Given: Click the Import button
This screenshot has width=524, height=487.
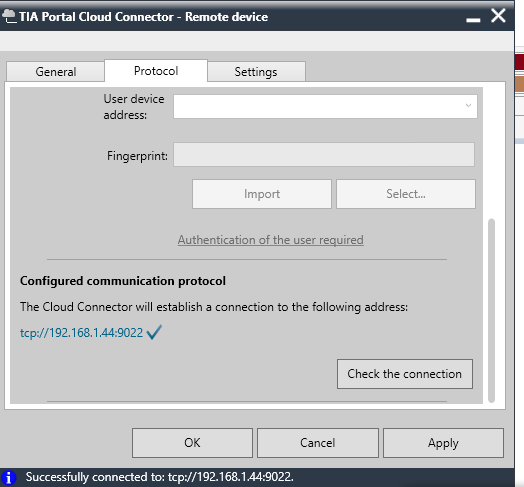Looking at the screenshot, I should tap(262, 194).
